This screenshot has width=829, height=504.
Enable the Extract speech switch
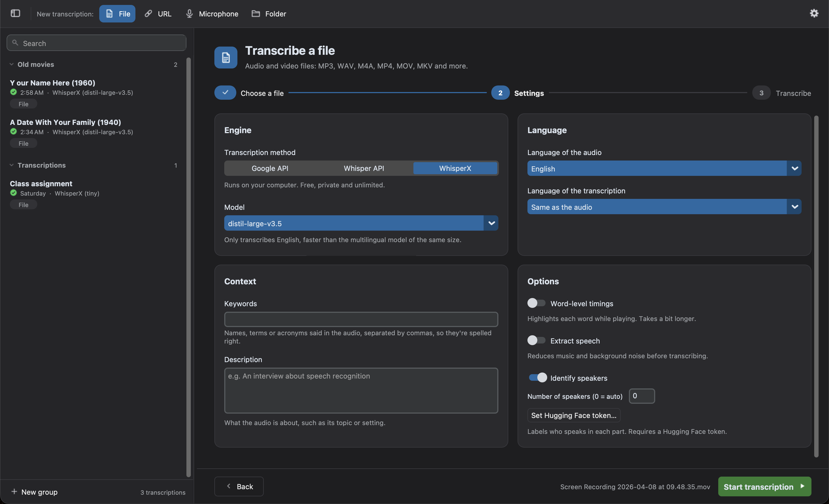tap(536, 340)
